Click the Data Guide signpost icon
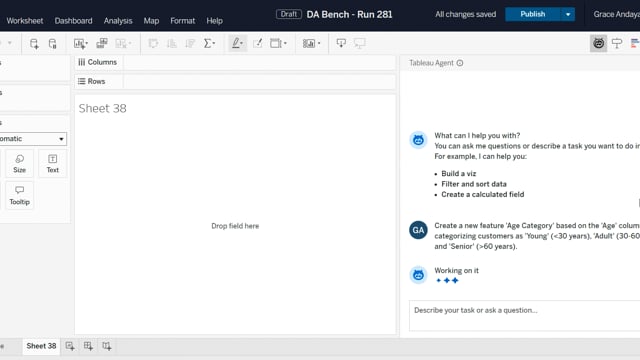640x360 pixels. (617, 43)
